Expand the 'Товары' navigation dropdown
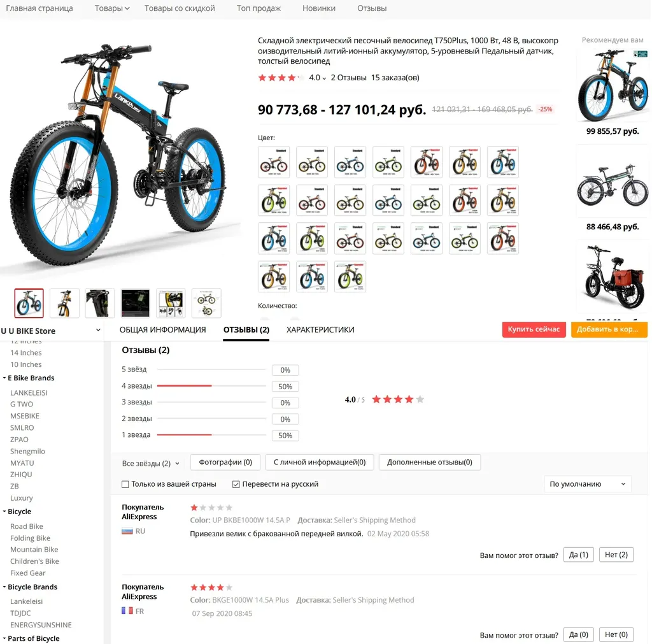652x644 pixels. (112, 8)
